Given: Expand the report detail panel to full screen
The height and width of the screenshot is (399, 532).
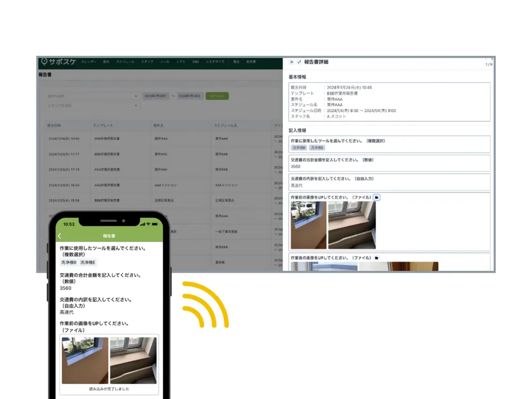Looking at the screenshot, I should [299, 62].
